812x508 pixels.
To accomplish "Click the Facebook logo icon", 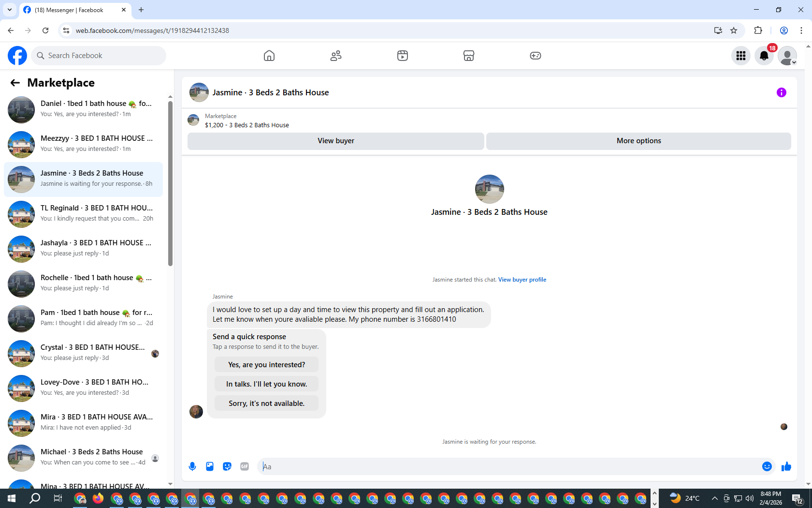I will [x=17, y=56].
